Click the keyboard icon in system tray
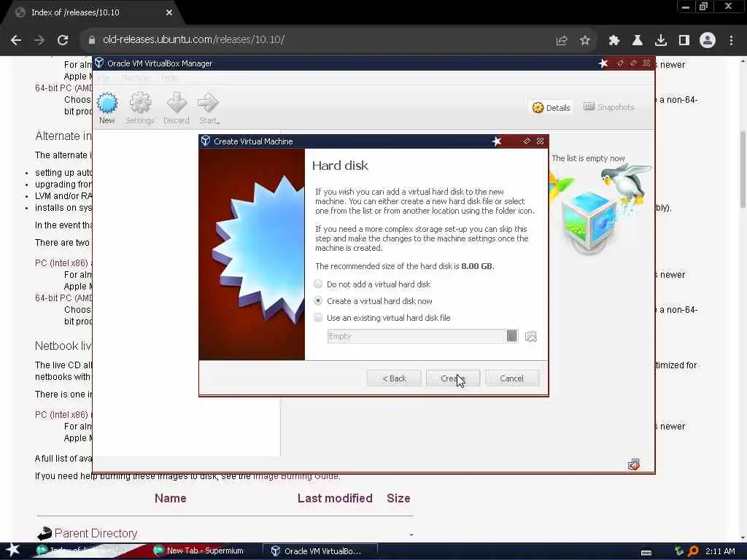The image size is (747, 560). [x=646, y=552]
